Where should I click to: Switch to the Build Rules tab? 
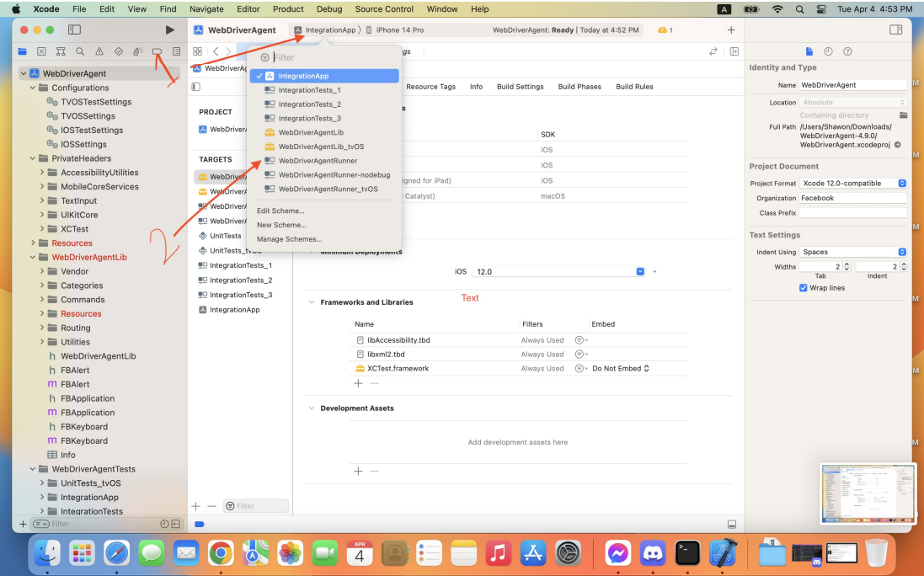634,87
